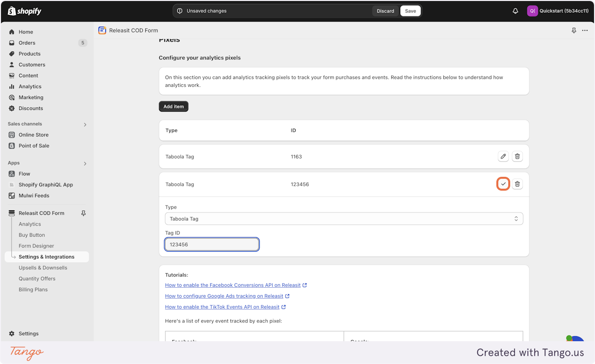Expand the Sales channels section
Viewport: 595px width, 364px height.
tap(85, 124)
